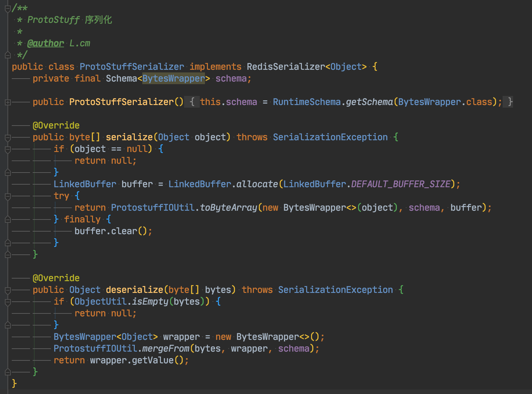532x394 pixels.
Task: Click the 'try' keyword
Action: (61, 196)
